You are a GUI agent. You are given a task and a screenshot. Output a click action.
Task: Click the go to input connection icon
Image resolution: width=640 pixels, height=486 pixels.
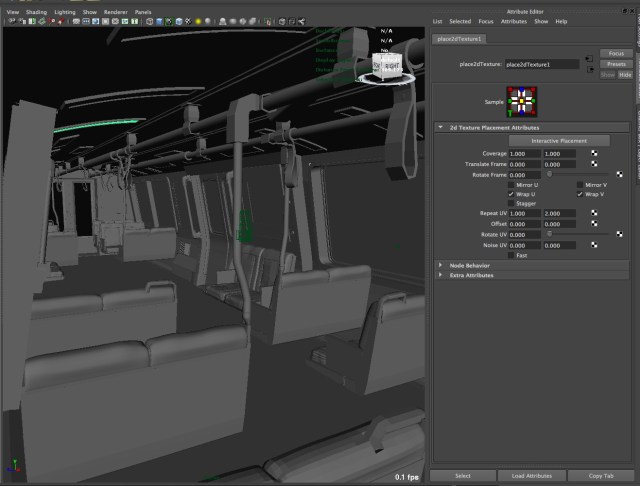[x=589, y=58]
